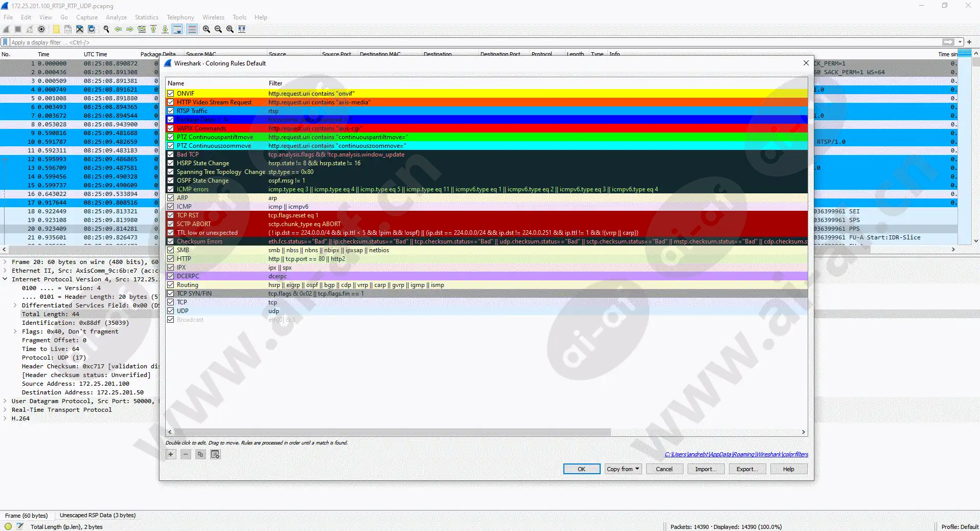Toggle the Bad TCP rule checkbox
Viewport: 980px width, 531px height.
coord(171,154)
